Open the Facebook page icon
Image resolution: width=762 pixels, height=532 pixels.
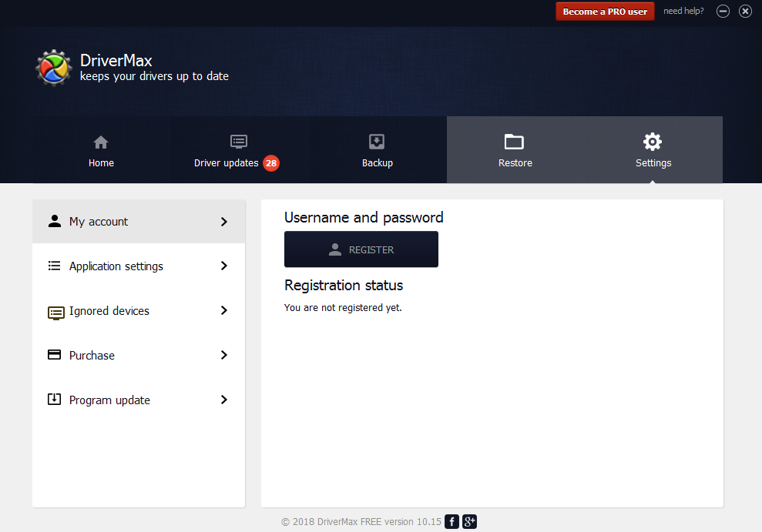(x=451, y=521)
